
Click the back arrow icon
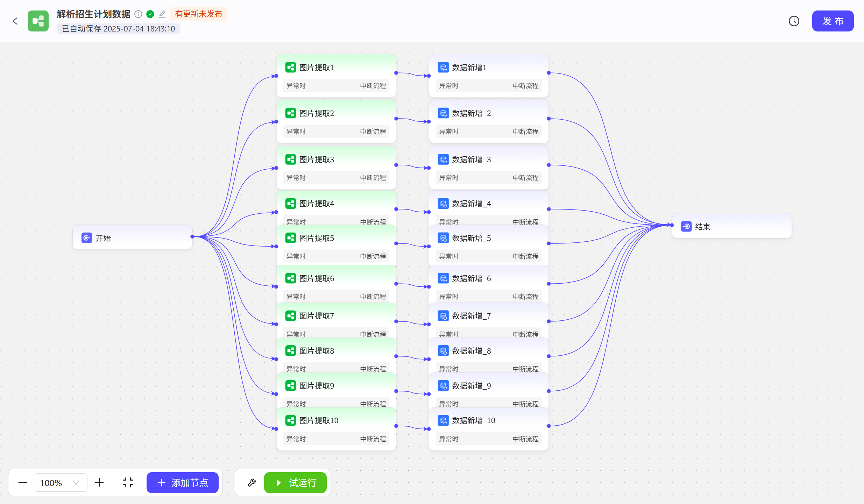click(15, 21)
